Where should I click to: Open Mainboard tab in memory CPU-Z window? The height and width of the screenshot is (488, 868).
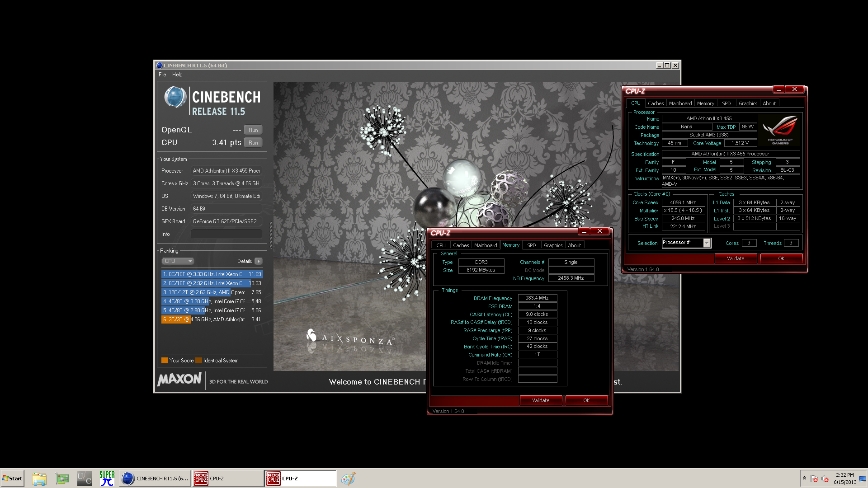pos(486,245)
